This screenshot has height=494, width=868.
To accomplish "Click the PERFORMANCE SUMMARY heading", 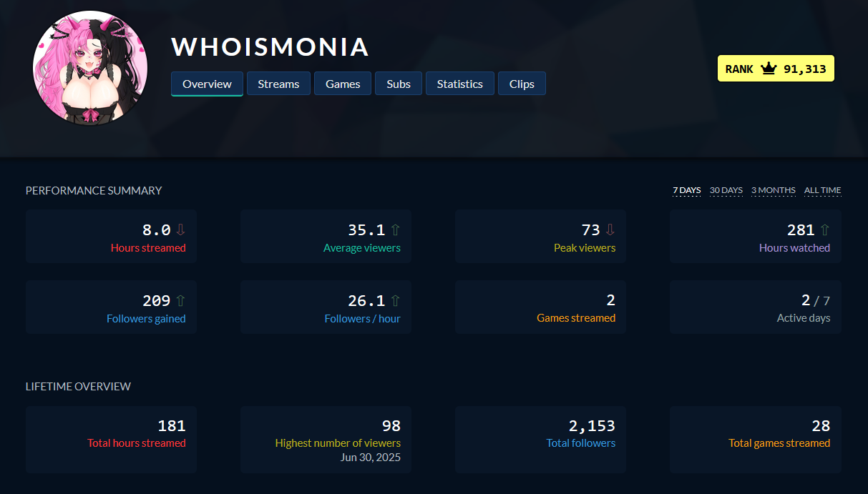I will click(x=94, y=191).
